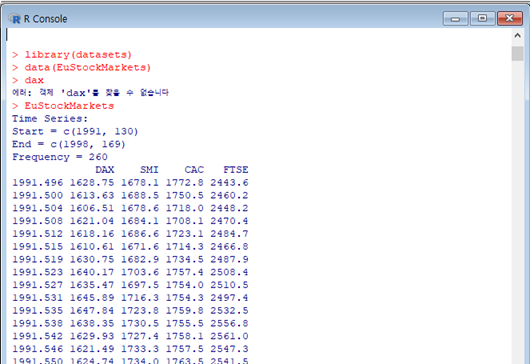Click DAX value 1610.61
The width and height of the screenshot is (530, 364).
coord(92,247)
